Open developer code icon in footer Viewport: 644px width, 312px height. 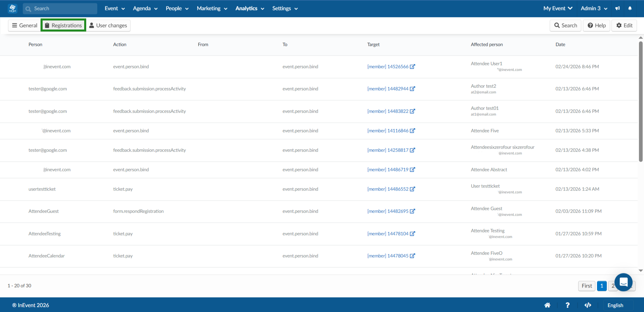588,305
